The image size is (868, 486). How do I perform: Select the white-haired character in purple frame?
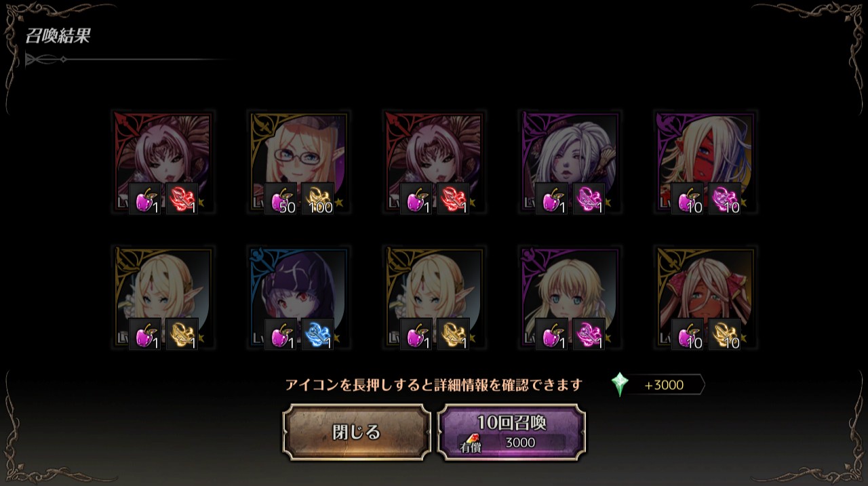click(x=570, y=163)
